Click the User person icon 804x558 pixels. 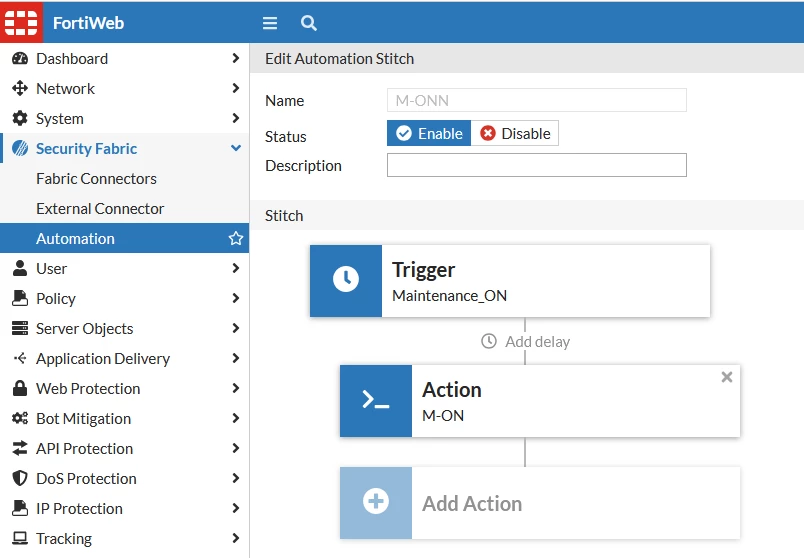20,268
